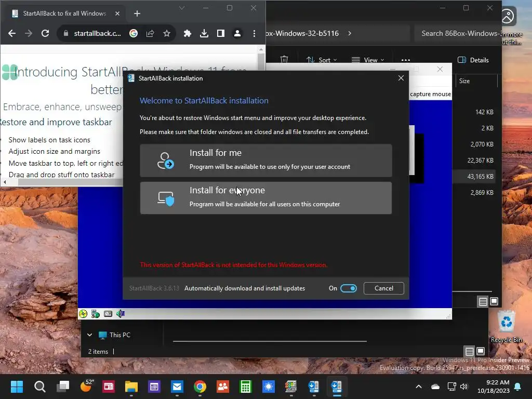532x399 pixels.
Task: Expand breadcrumb chevron after 86Box-Windows-32-b5116
Action: pos(350,33)
